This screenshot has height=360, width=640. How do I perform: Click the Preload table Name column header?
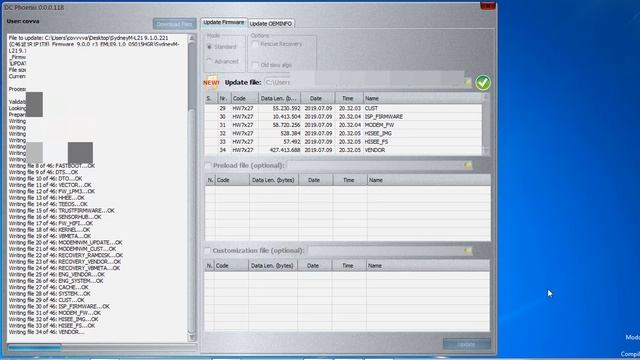pos(429,180)
